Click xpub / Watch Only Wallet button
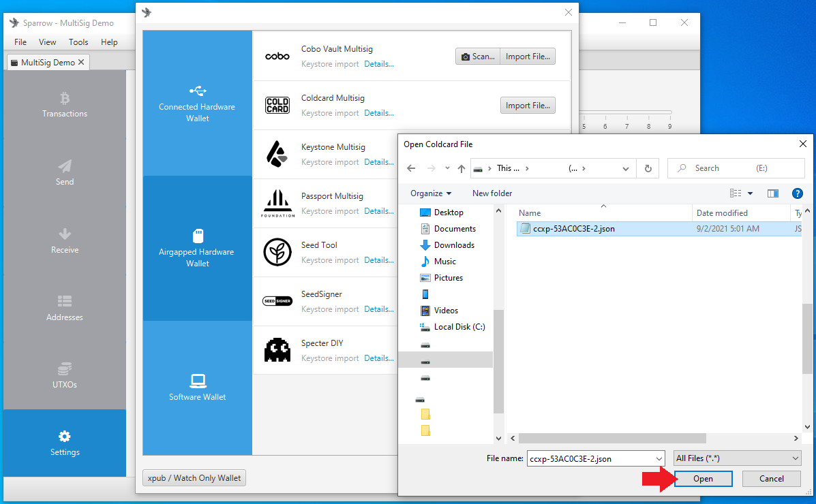The height and width of the screenshot is (504, 816). point(194,477)
